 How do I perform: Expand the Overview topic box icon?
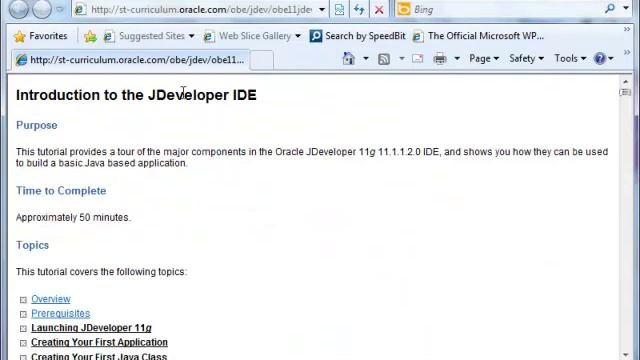click(23, 300)
